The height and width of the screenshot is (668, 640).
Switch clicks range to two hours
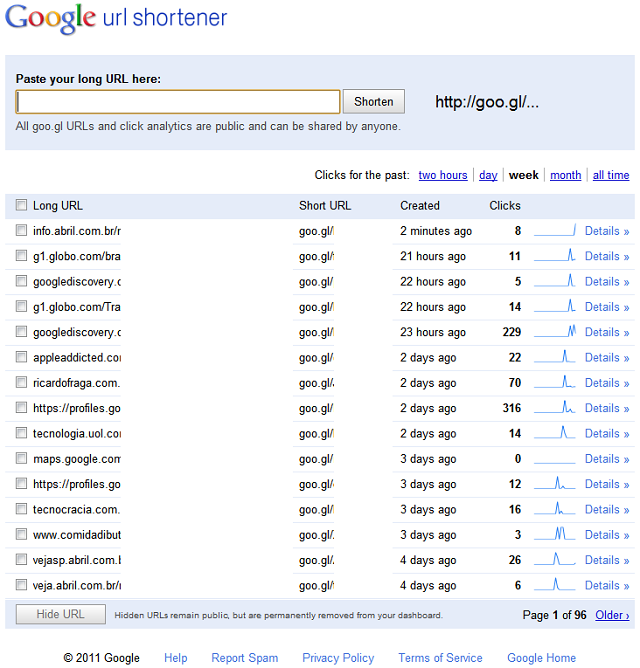coord(443,175)
